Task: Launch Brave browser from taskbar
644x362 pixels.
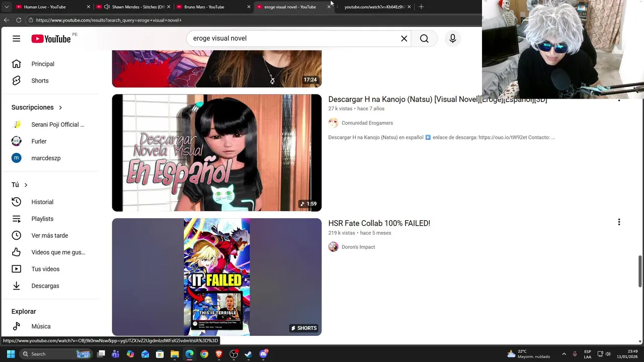Action: [219, 354]
